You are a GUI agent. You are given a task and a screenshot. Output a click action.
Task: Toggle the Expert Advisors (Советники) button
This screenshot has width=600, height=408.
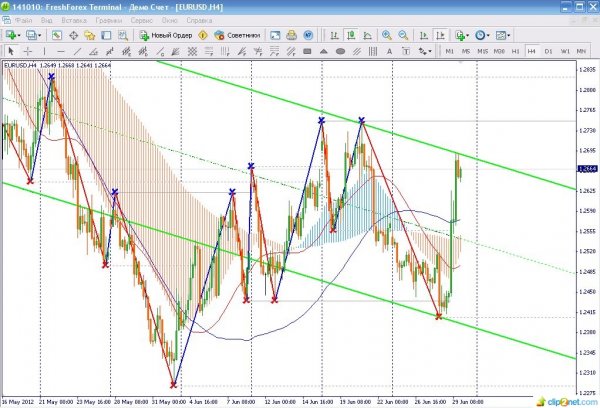tap(236, 34)
